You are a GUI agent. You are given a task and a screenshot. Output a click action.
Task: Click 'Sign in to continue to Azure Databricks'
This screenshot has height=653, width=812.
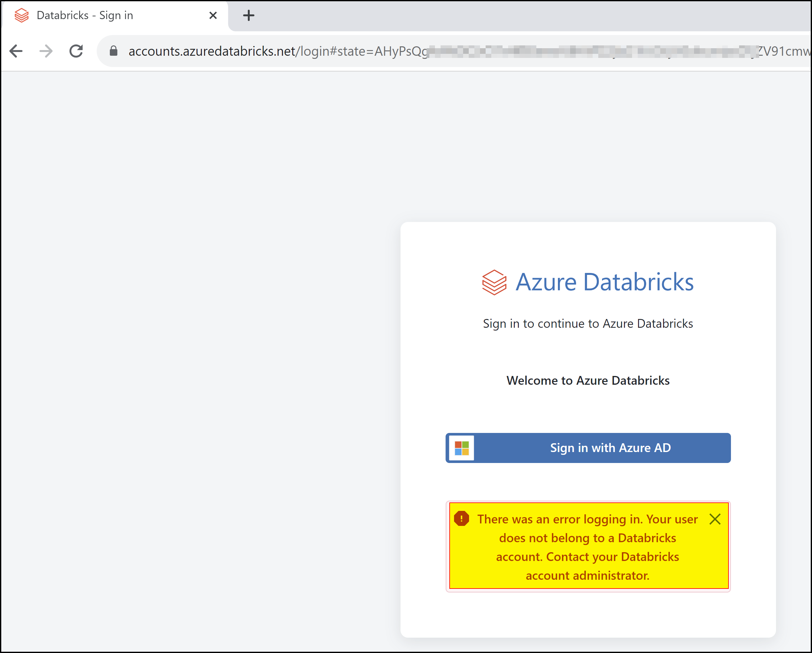[x=588, y=323]
